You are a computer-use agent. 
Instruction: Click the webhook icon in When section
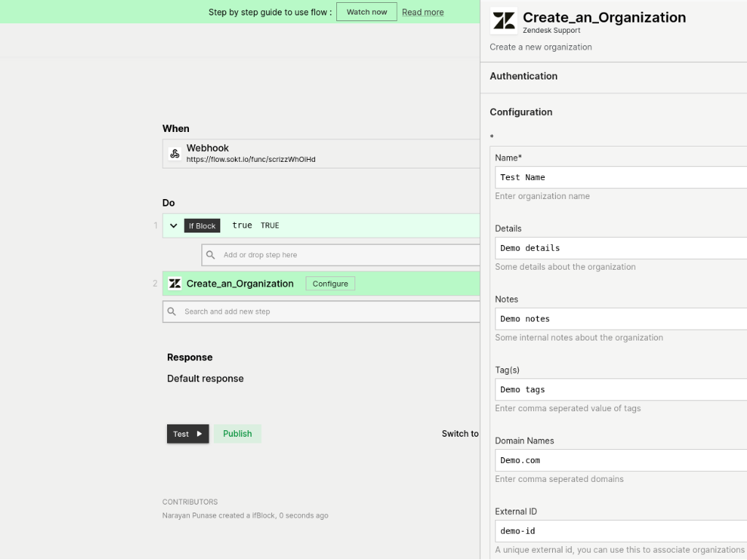(x=174, y=154)
